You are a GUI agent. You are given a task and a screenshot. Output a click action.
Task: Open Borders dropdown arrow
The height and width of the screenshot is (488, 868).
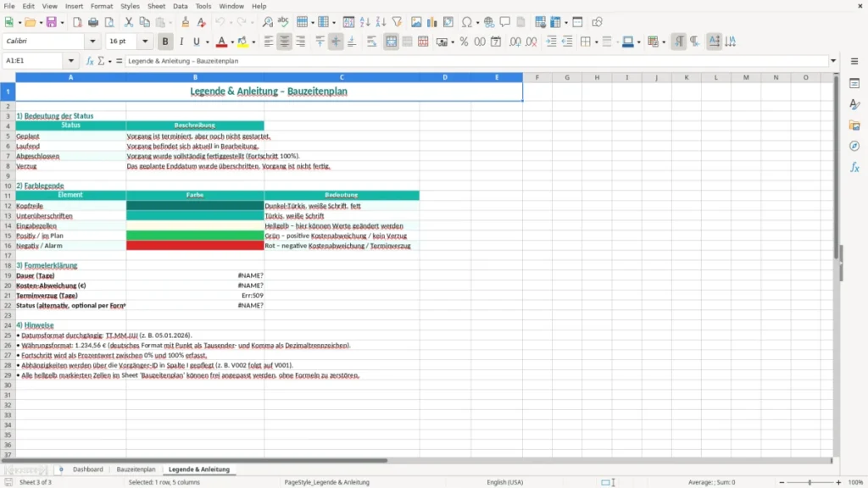click(596, 42)
